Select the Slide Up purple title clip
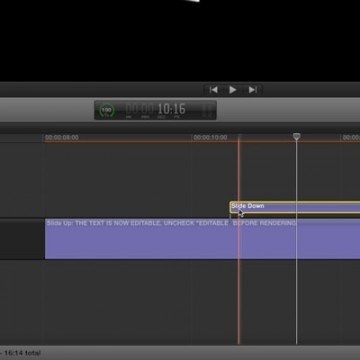 click(x=202, y=239)
